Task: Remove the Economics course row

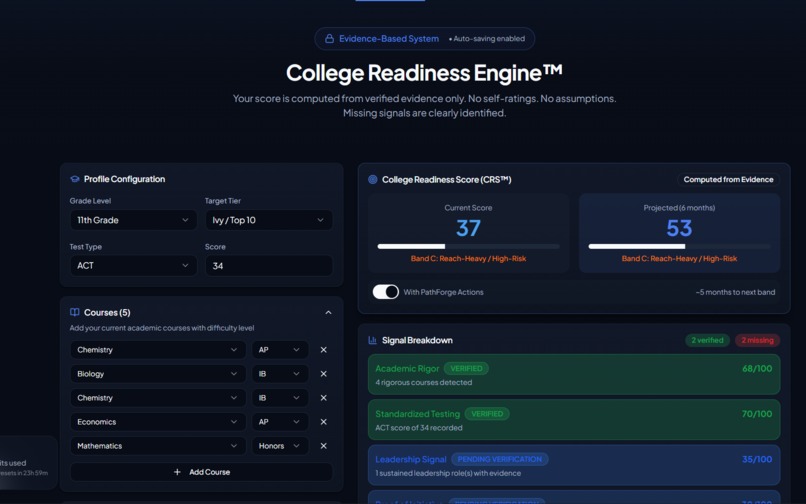Action: 323,422
